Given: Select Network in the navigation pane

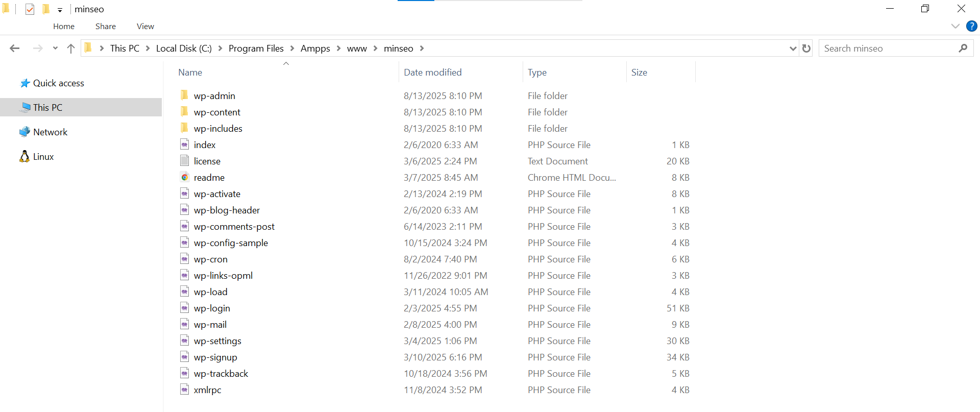Looking at the screenshot, I should pyautogui.click(x=50, y=132).
